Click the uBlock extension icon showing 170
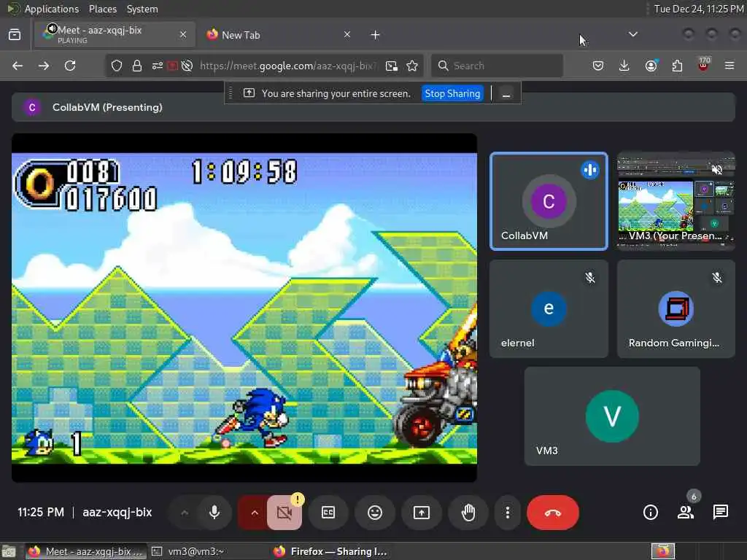The height and width of the screenshot is (560, 747). 703,65
